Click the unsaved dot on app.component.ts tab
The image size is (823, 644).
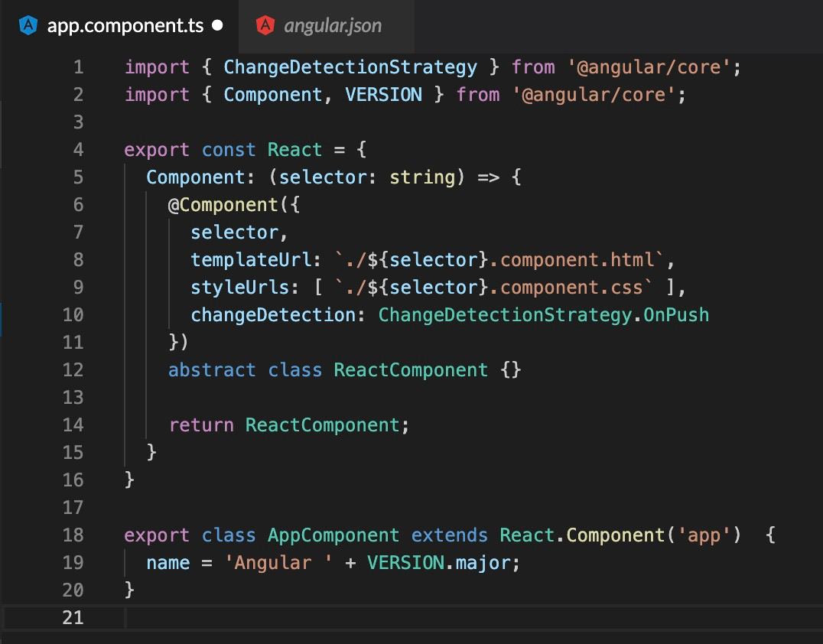[217, 25]
